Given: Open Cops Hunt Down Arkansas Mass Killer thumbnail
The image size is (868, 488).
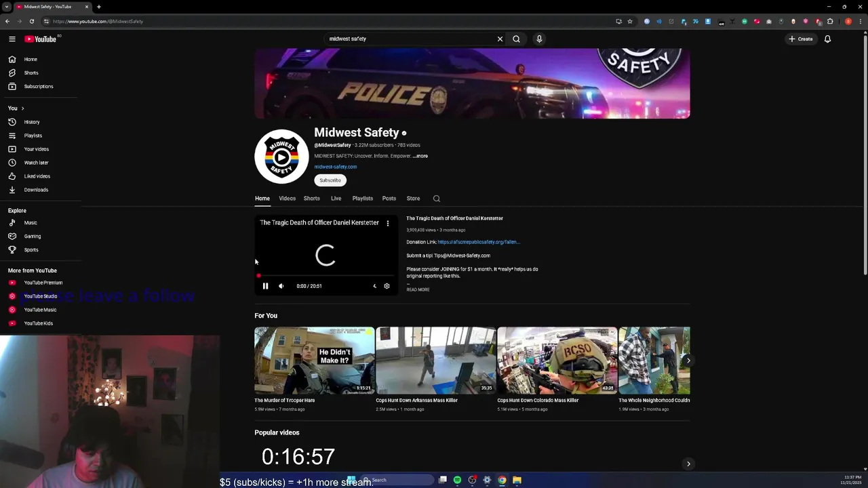Looking at the screenshot, I should coord(435,361).
